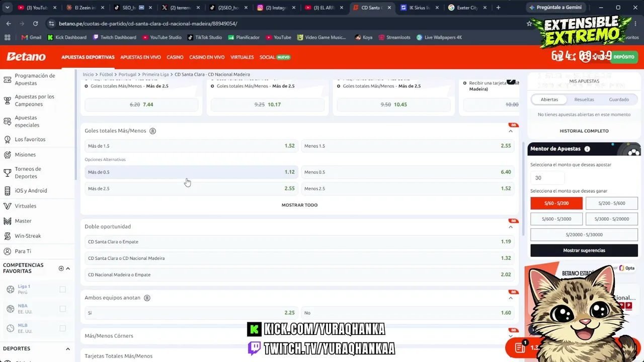
Task: Open a new browser tab
Action: coord(498,8)
